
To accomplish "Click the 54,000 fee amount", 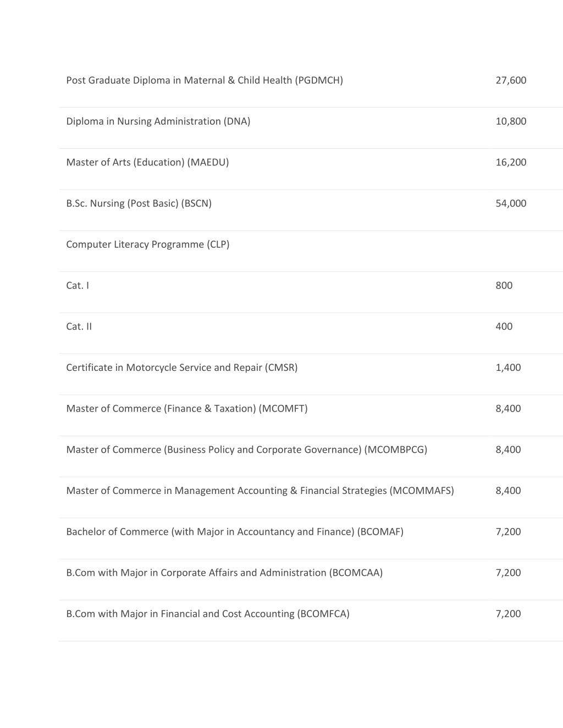I will (x=511, y=203).
